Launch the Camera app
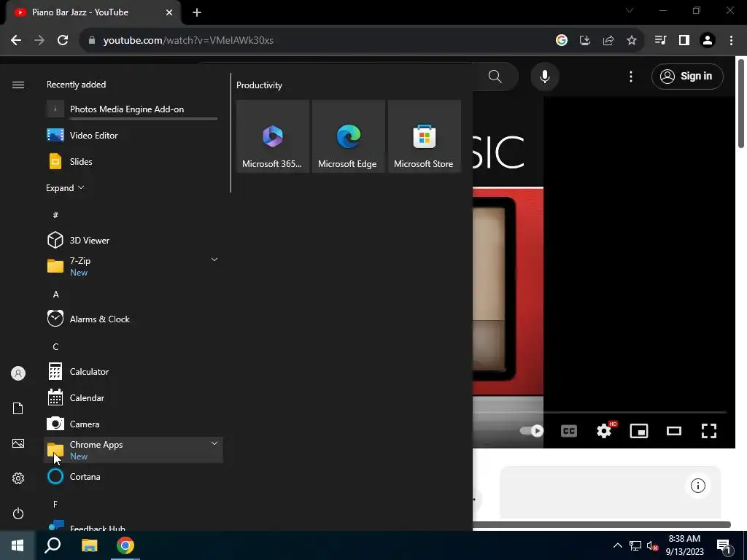Screen dimensions: 747x560 coord(133,424)
